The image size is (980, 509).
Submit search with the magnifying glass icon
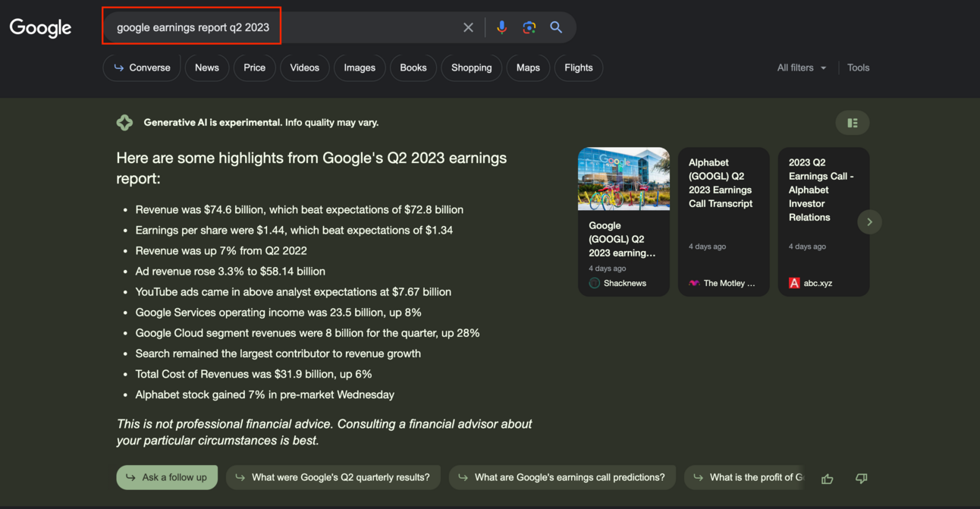click(x=556, y=27)
